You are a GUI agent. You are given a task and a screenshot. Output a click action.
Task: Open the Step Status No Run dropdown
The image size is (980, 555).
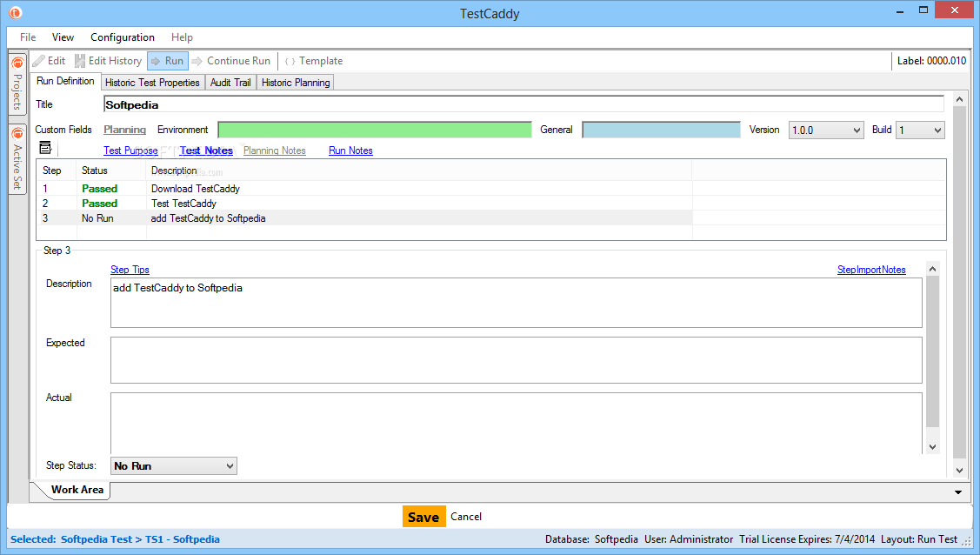point(174,466)
